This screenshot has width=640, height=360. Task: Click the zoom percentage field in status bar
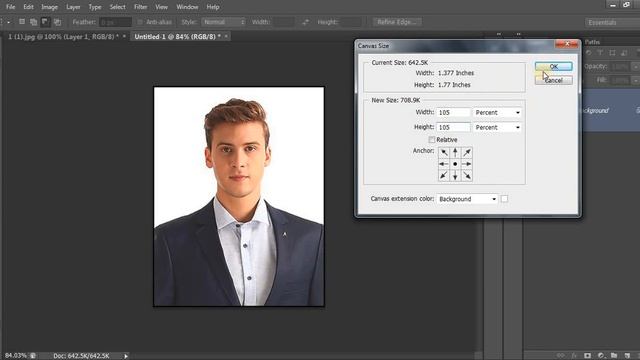click(x=16, y=356)
